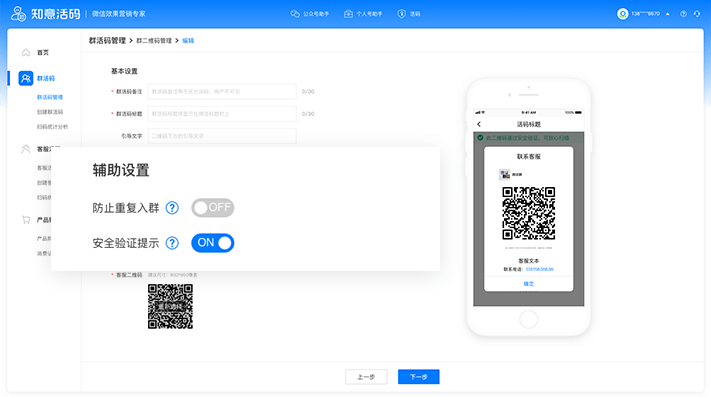Select 群活码 in the sidebar

(x=46, y=78)
